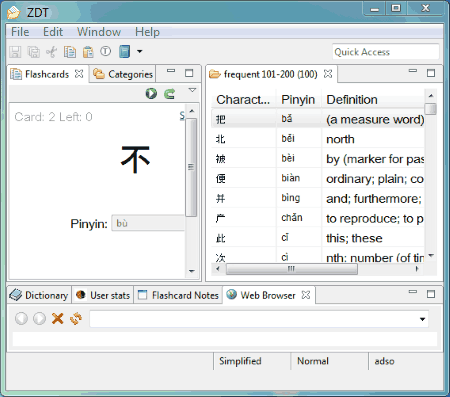Switch to the User stats tab
This screenshot has height=397, width=450.
pyautogui.click(x=103, y=295)
